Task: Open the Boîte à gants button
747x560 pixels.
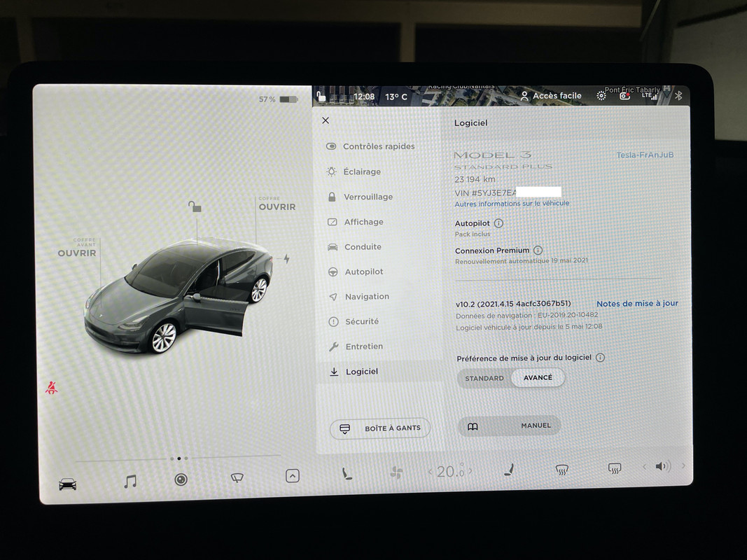Action: 380,428
